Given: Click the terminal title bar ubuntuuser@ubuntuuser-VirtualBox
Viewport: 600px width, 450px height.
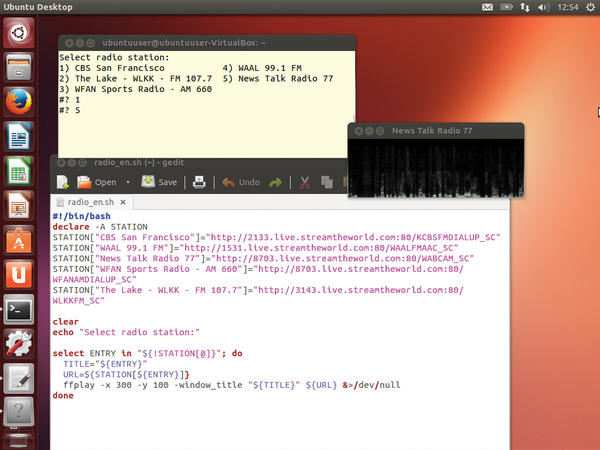Looking at the screenshot, I should tap(207, 43).
